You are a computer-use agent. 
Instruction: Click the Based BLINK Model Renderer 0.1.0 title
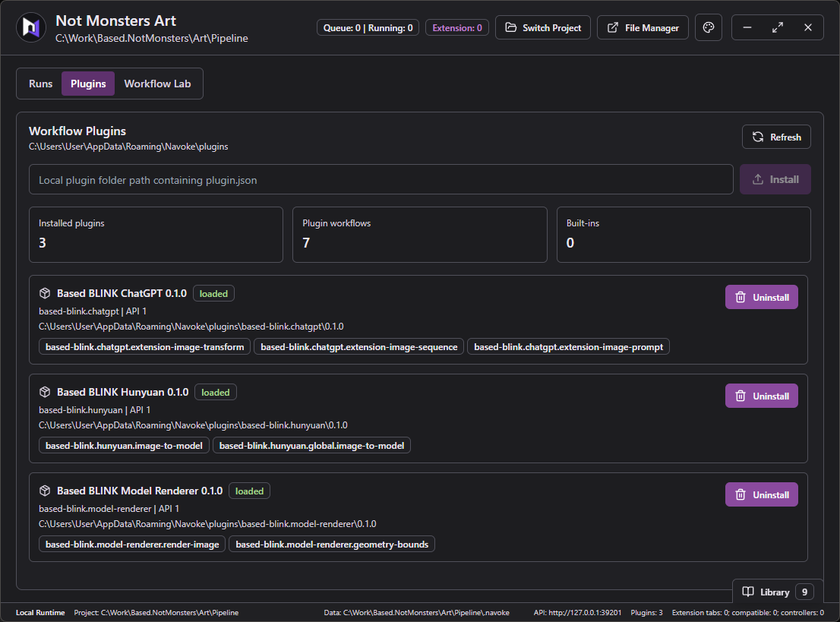click(140, 491)
